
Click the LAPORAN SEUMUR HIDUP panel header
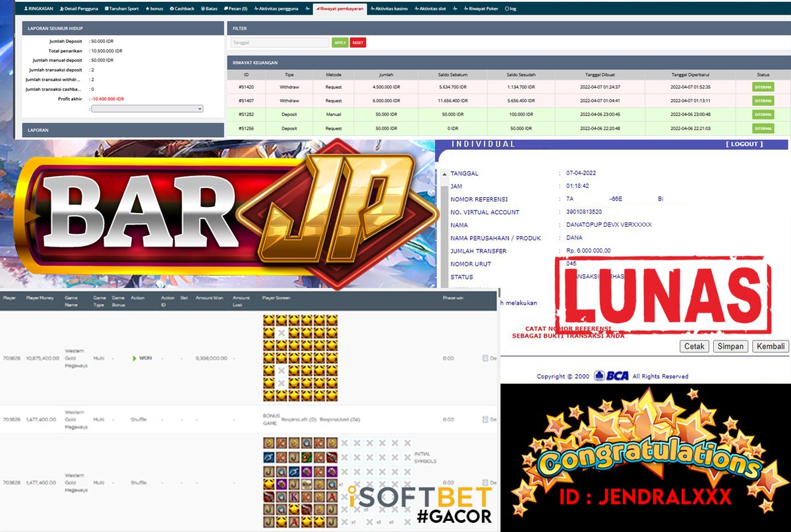coord(123,28)
